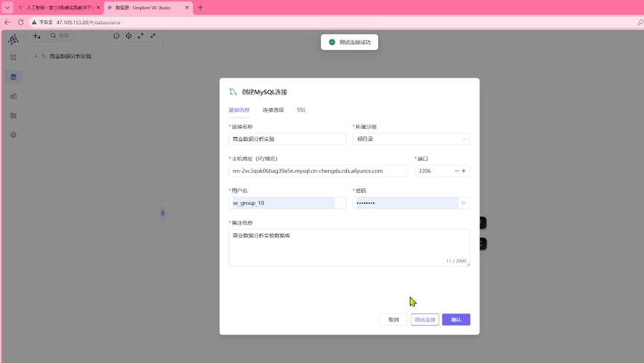Open the chart report icon in sidebar
Screen dimensions: 644x363
(x=13, y=96)
